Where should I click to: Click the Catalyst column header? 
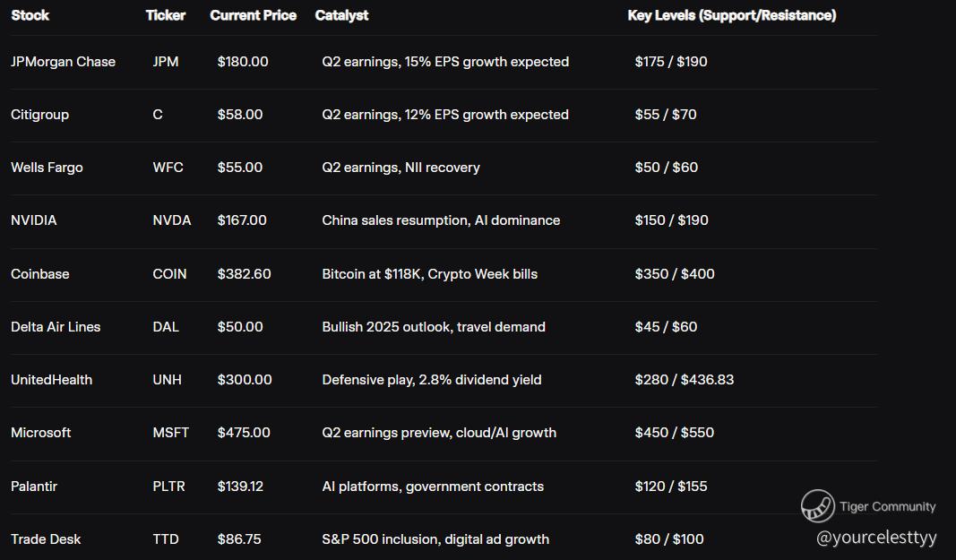coord(341,15)
